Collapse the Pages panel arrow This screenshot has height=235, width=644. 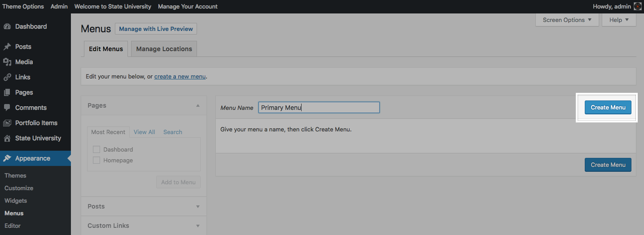tap(198, 105)
